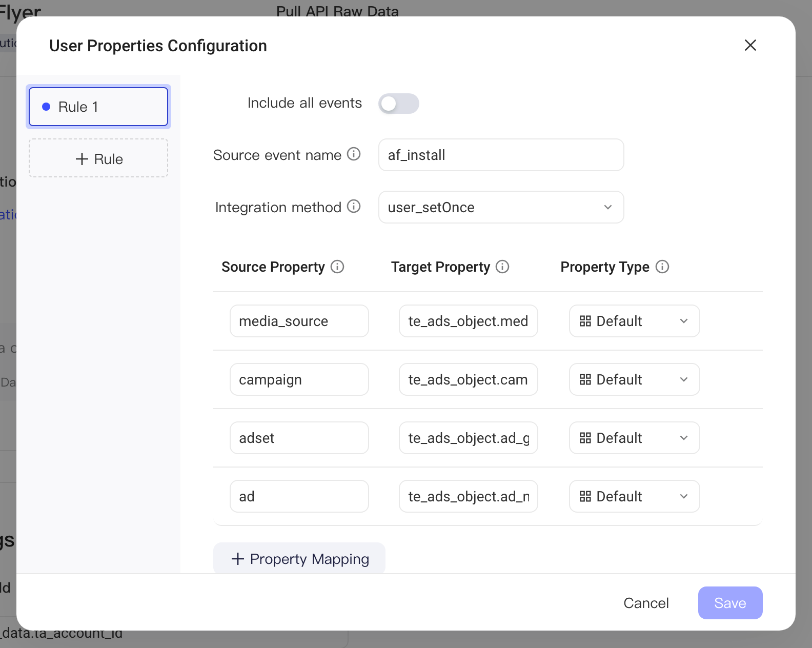The width and height of the screenshot is (812, 648).
Task: Edit the ad source property field
Action: click(x=299, y=496)
